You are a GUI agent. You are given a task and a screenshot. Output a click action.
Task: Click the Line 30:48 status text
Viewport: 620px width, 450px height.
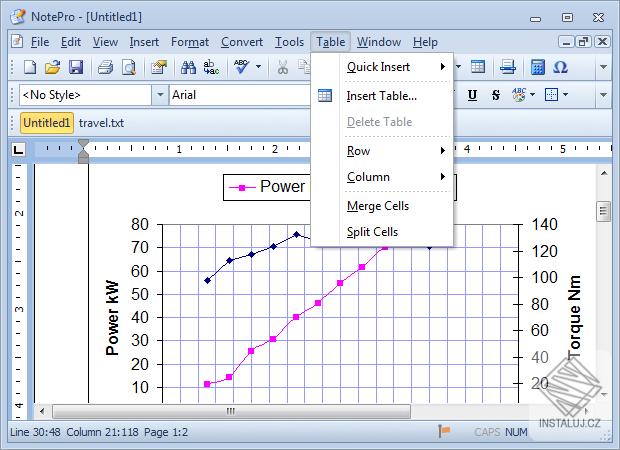pos(35,432)
